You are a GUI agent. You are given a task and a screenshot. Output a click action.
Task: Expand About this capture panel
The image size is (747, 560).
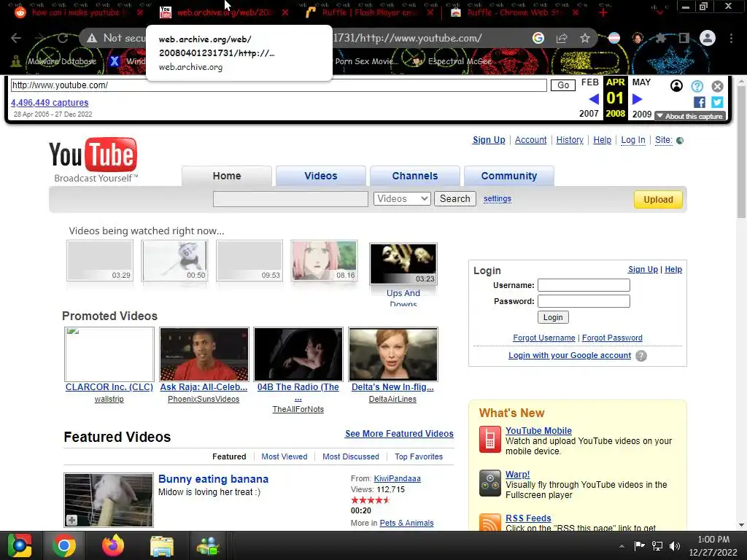point(690,116)
